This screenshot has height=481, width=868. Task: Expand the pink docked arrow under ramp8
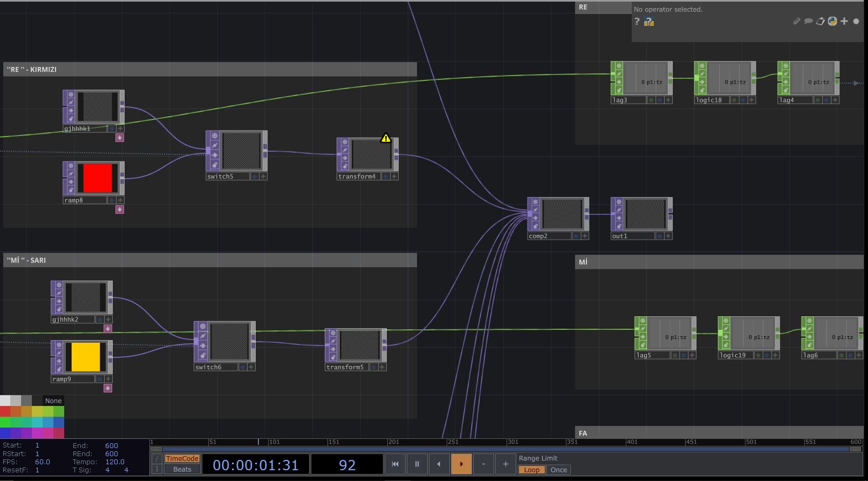[x=120, y=209]
